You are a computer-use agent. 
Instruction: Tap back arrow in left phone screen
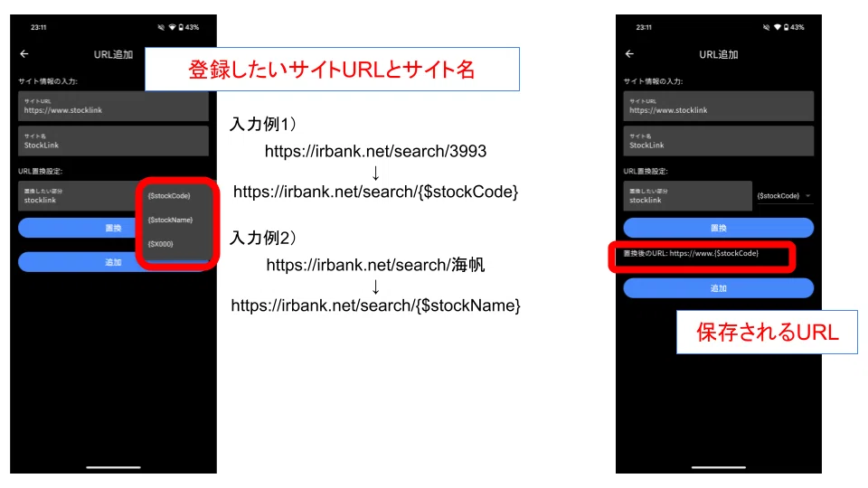tap(24, 53)
